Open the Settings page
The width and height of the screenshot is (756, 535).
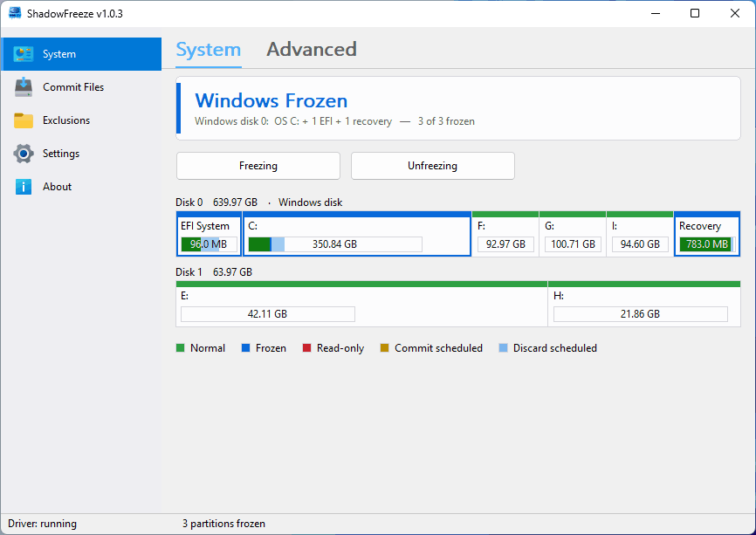click(x=81, y=154)
